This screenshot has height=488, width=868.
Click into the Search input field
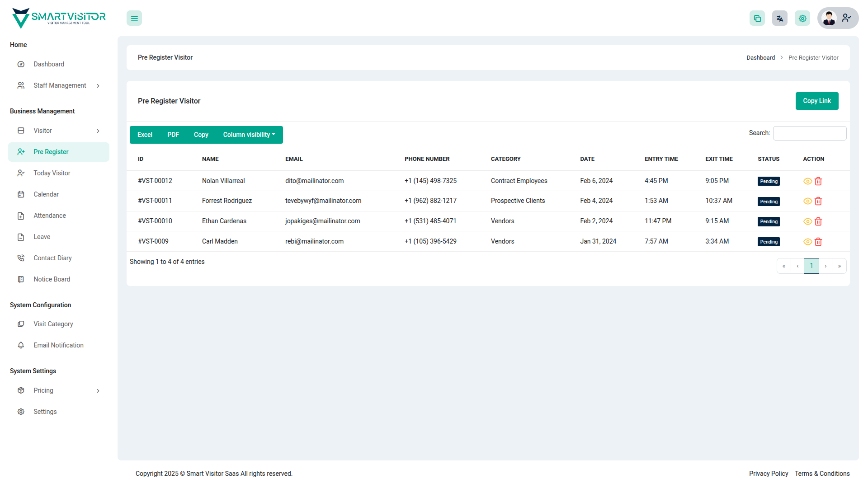809,133
